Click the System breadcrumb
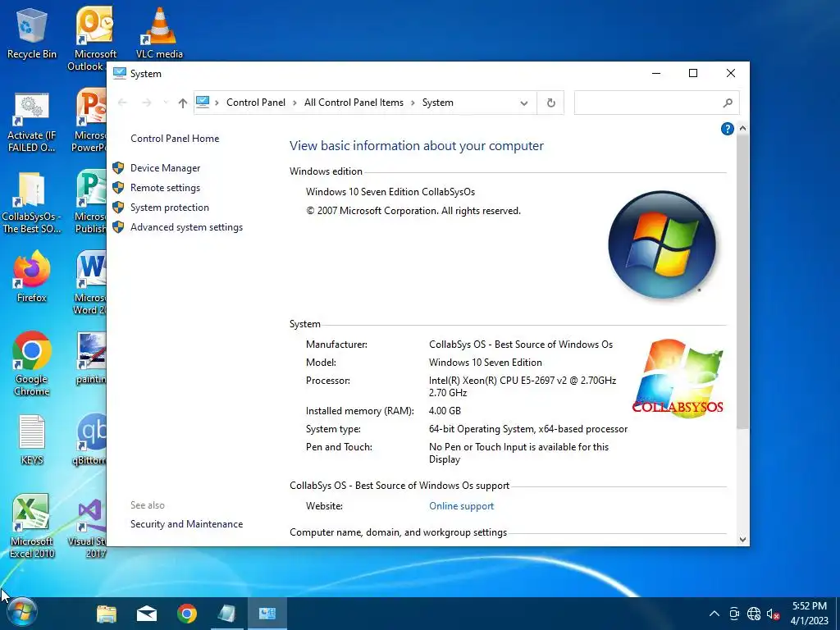The image size is (840, 630). [x=438, y=103]
